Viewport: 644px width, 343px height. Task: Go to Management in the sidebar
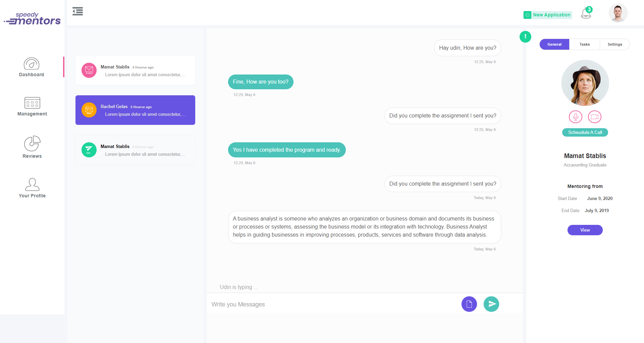pos(32,106)
